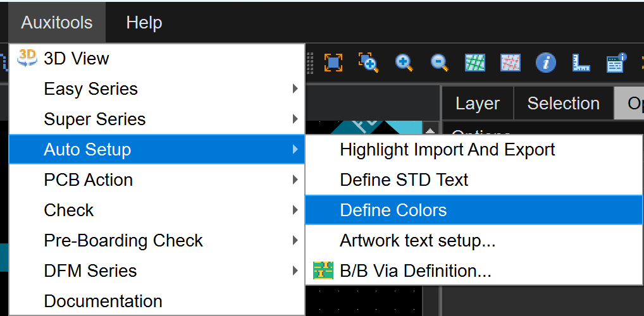644x316 pixels.
Task: Click the green grid pattern icon
Action: coord(474,62)
